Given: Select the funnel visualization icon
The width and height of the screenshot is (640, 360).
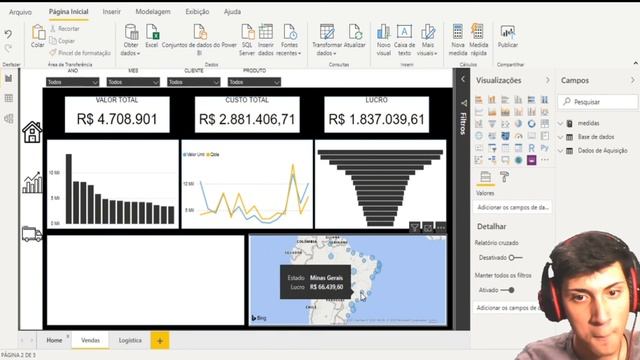Looking at the screenshot, I should coord(492,123).
